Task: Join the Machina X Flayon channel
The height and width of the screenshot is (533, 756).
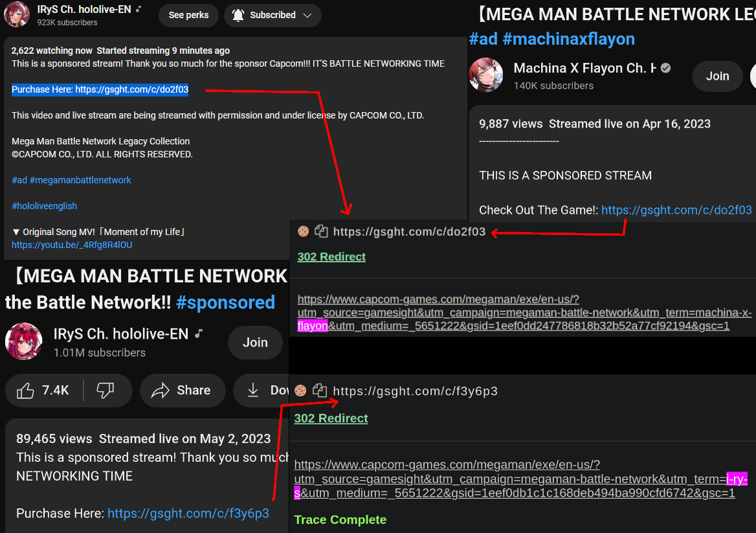Action: pos(717,76)
